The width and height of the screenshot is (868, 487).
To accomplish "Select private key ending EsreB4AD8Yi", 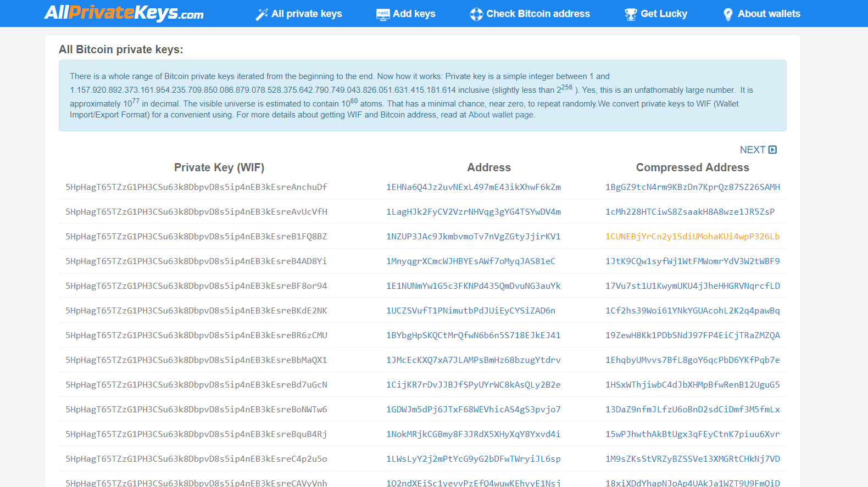I will (x=196, y=261).
